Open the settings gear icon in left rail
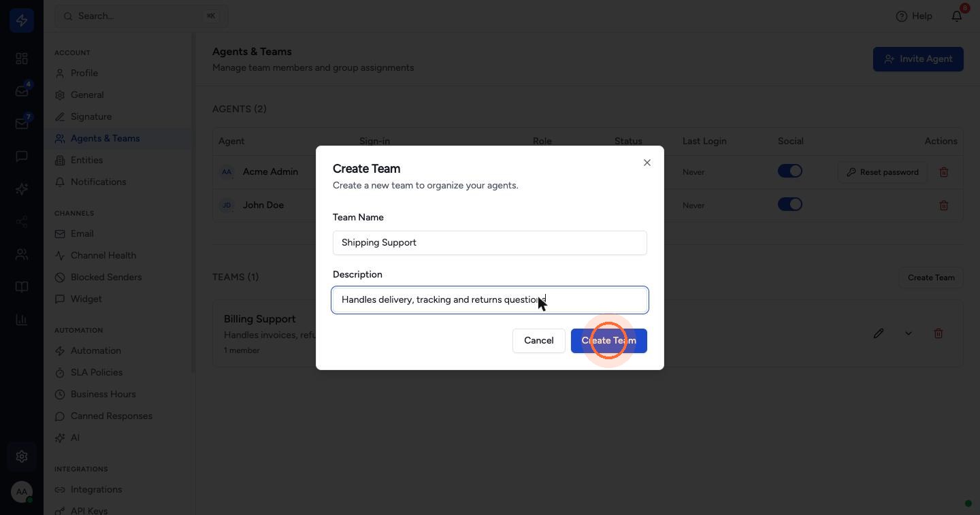 pyautogui.click(x=22, y=456)
